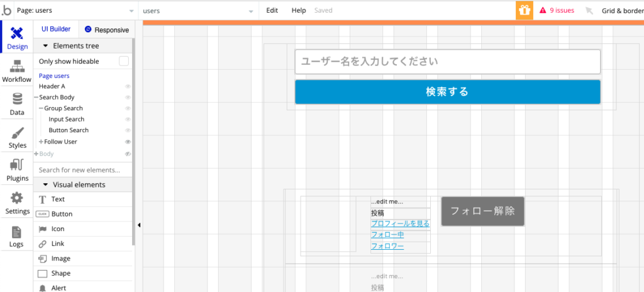Open the Design tab icon
This screenshot has width=644, height=292.
click(x=17, y=33)
